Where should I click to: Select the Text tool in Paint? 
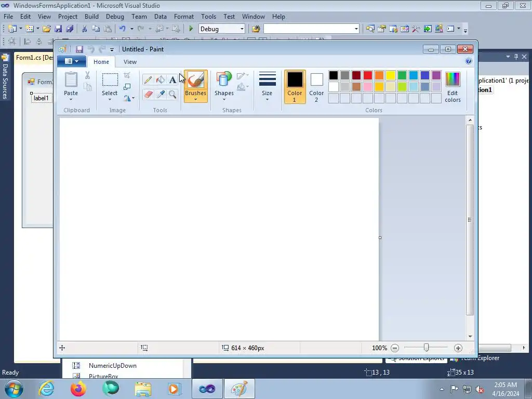coord(172,79)
